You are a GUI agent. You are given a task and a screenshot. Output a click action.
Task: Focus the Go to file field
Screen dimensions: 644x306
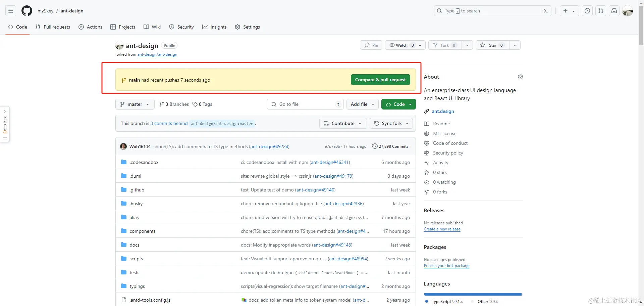[306, 104]
